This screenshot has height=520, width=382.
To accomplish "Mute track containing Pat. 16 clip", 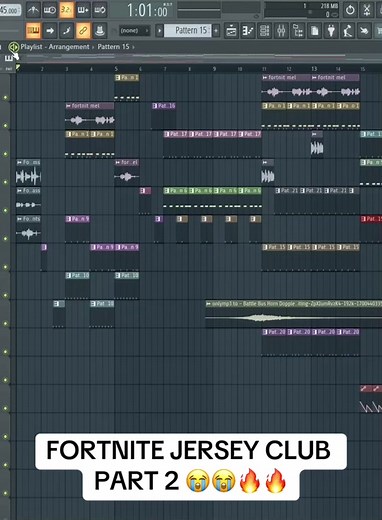I will tap(5, 125).
